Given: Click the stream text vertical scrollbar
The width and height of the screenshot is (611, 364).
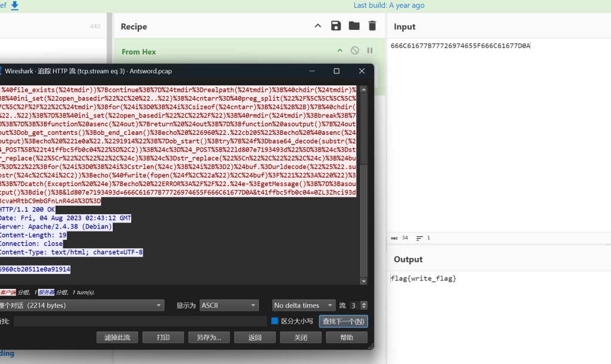Looking at the screenshot, I should point(364,179).
